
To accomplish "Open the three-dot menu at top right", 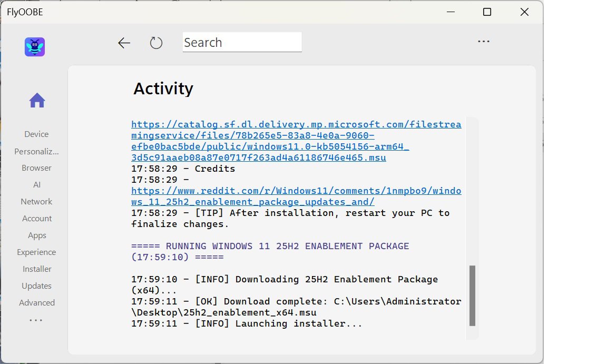I will [483, 42].
